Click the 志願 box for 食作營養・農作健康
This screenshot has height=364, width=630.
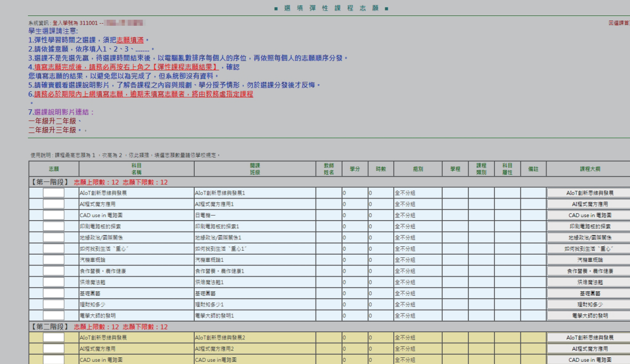pyautogui.click(x=53, y=271)
